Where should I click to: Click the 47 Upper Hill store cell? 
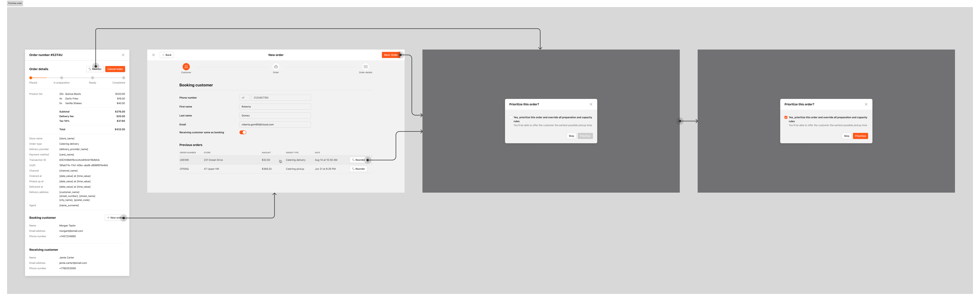tap(212, 169)
